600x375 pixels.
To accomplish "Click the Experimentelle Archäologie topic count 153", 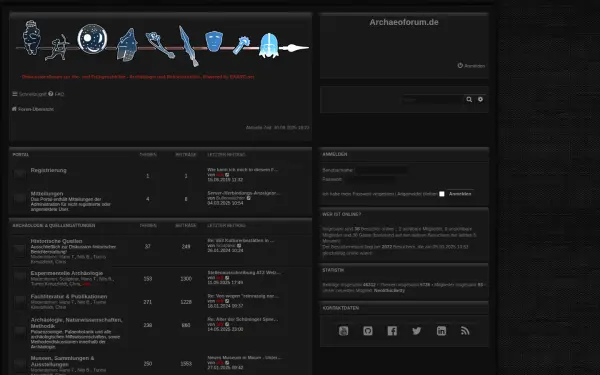I will click(x=148, y=279).
